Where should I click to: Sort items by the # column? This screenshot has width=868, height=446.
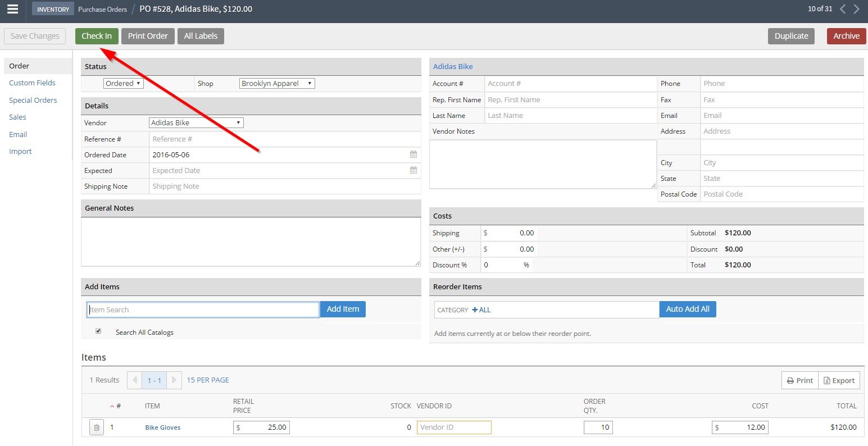pos(115,406)
